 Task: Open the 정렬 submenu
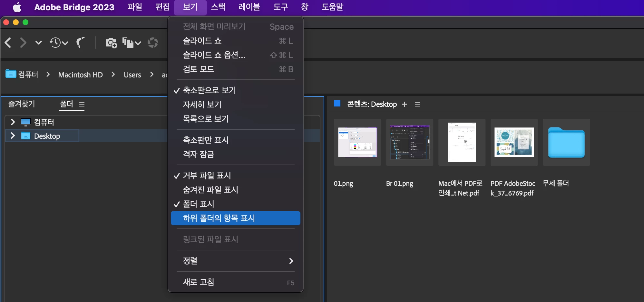236,261
